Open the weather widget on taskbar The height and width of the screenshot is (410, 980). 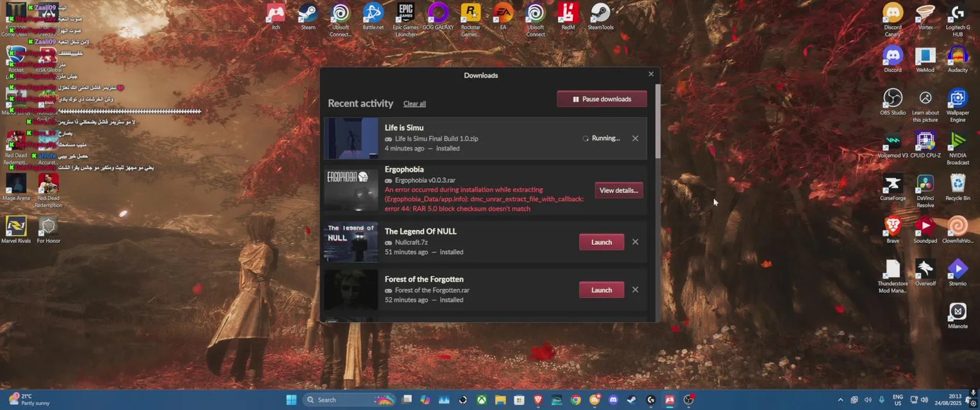pyautogui.click(x=29, y=400)
